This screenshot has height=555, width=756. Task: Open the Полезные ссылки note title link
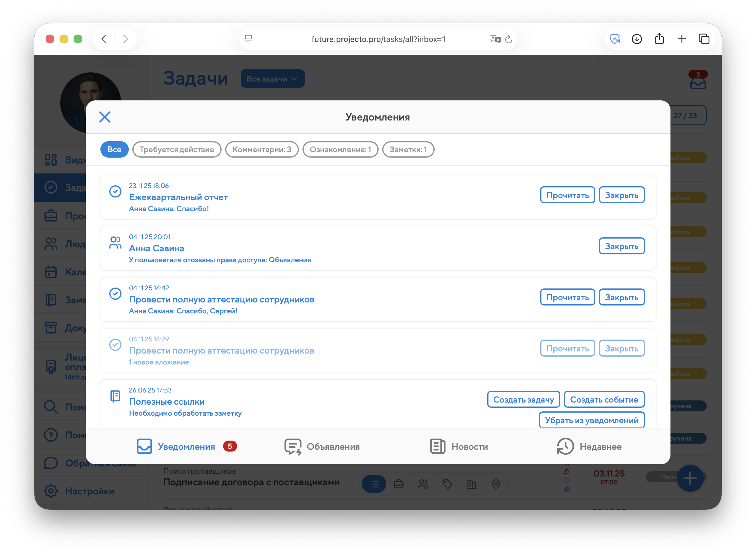[167, 401]
